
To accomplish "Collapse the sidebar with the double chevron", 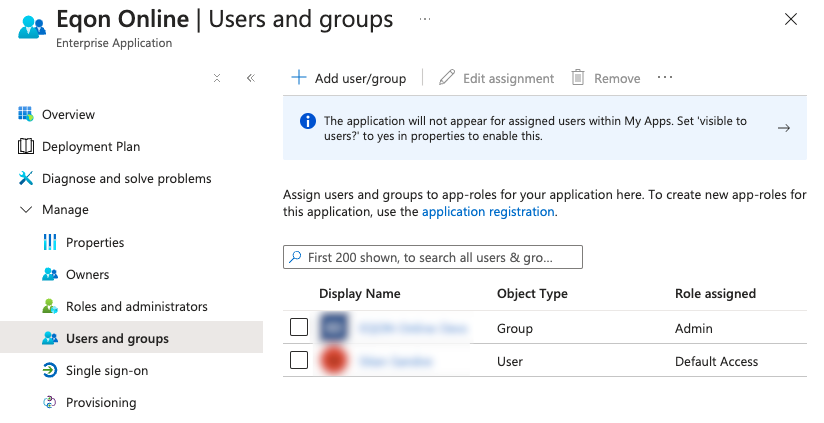I will tap(251, 78).
